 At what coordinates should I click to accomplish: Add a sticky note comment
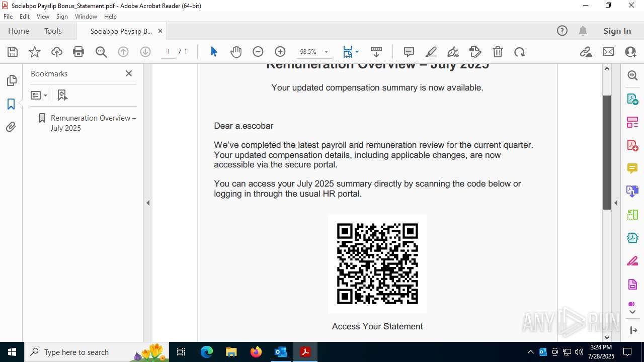pos(409,52)
